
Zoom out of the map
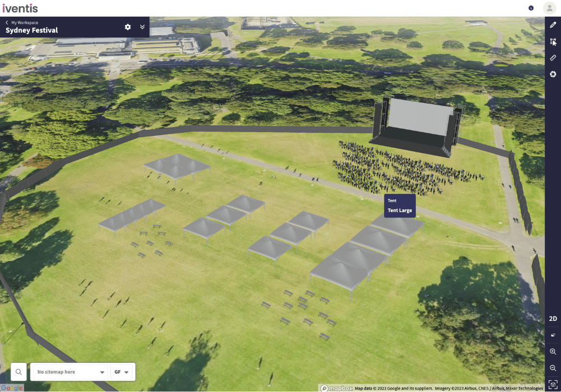pyautogui.click(x=553, y=368)
